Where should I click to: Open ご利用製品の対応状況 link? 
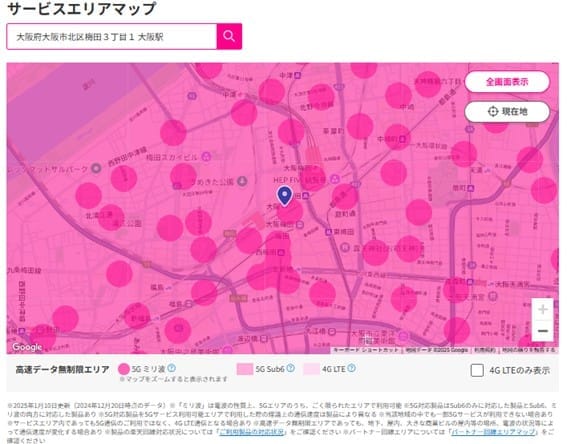click(x=251, y=432)
